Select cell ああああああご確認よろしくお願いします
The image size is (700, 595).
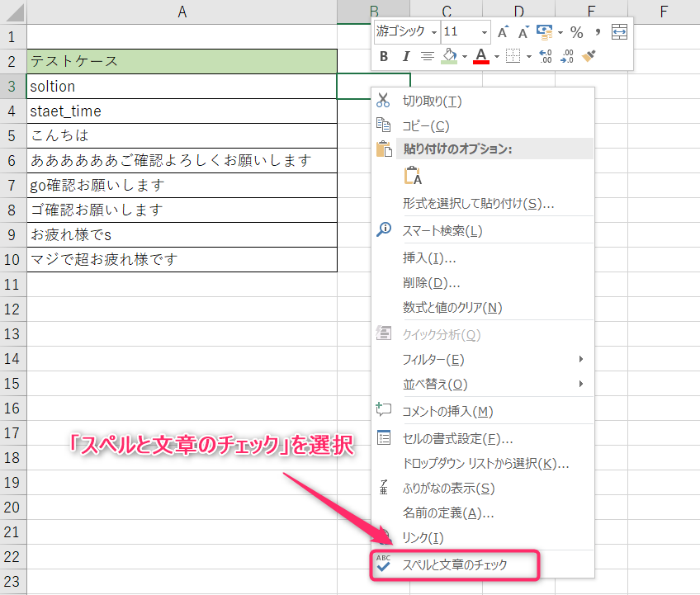(182, 160)
